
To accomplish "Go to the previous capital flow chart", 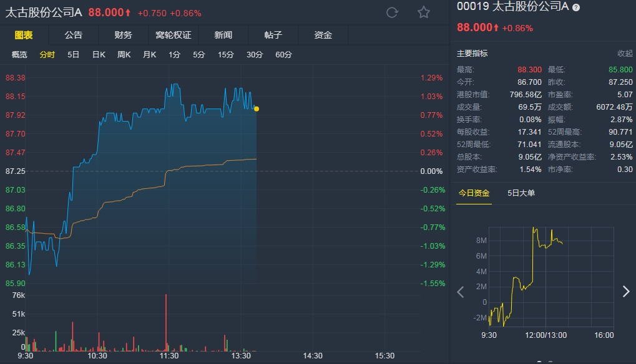I will click(x=461, y=292).
